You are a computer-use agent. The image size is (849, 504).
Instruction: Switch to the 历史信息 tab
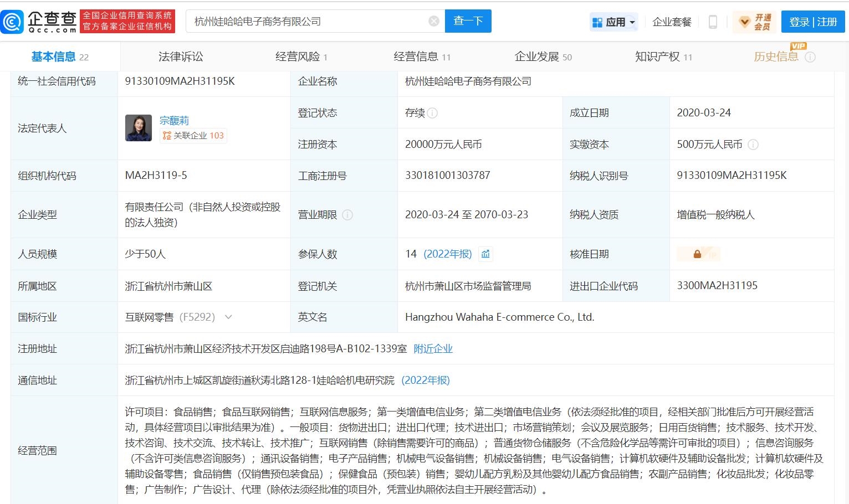[776, 56]
